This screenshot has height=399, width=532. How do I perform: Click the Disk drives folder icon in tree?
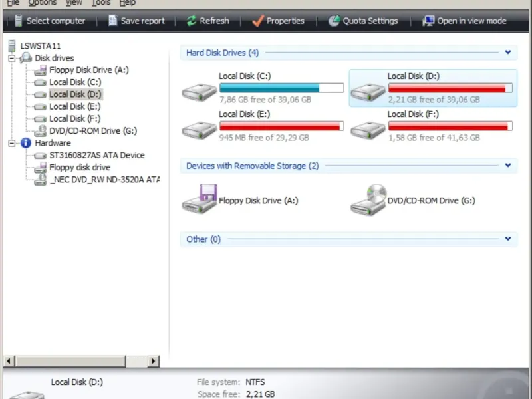coord(26,58)
